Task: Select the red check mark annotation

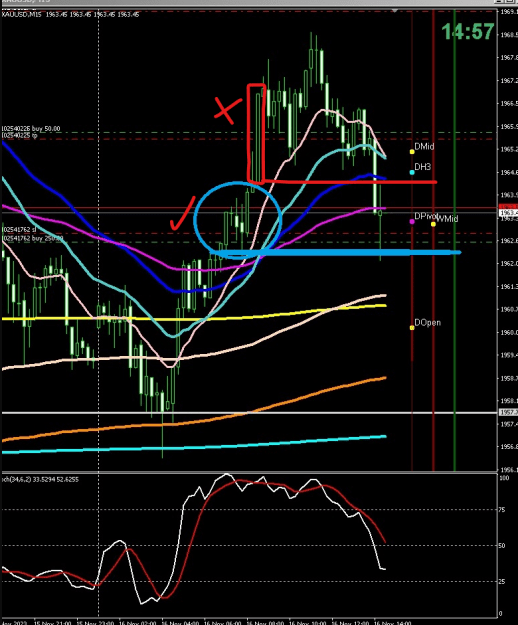Action: click(x=182, y=214)
